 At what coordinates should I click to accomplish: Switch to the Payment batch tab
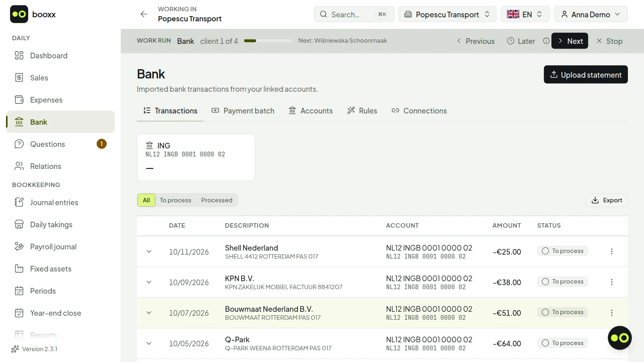pyautogui.click(x=243, y=111)
